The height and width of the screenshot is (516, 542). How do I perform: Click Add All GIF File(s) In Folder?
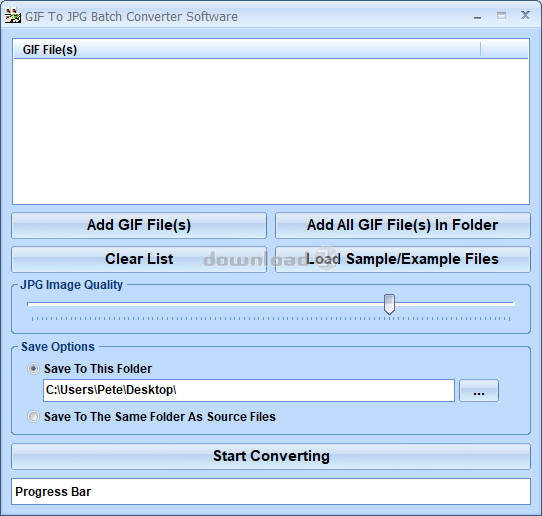pos(403,225)
